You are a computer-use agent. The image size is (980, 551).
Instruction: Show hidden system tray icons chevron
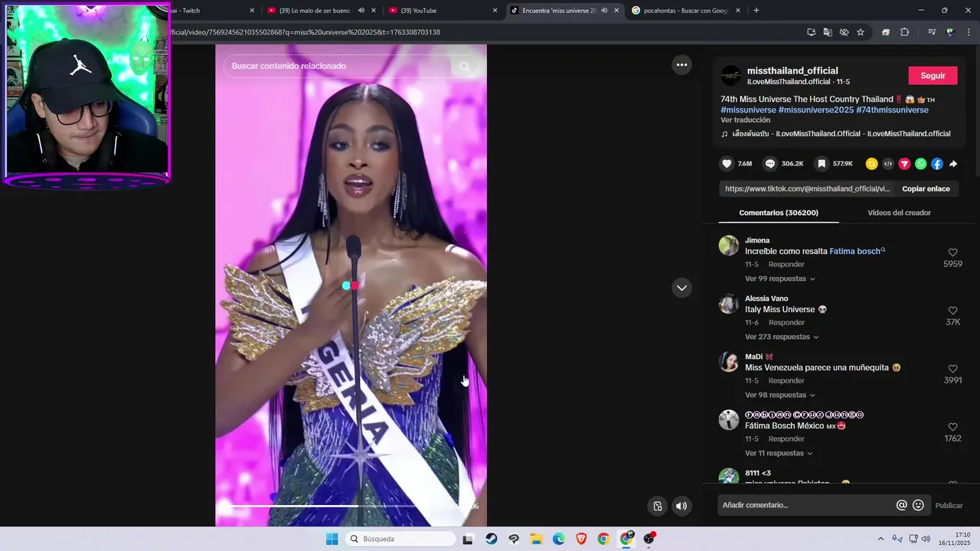click(880, 539)
